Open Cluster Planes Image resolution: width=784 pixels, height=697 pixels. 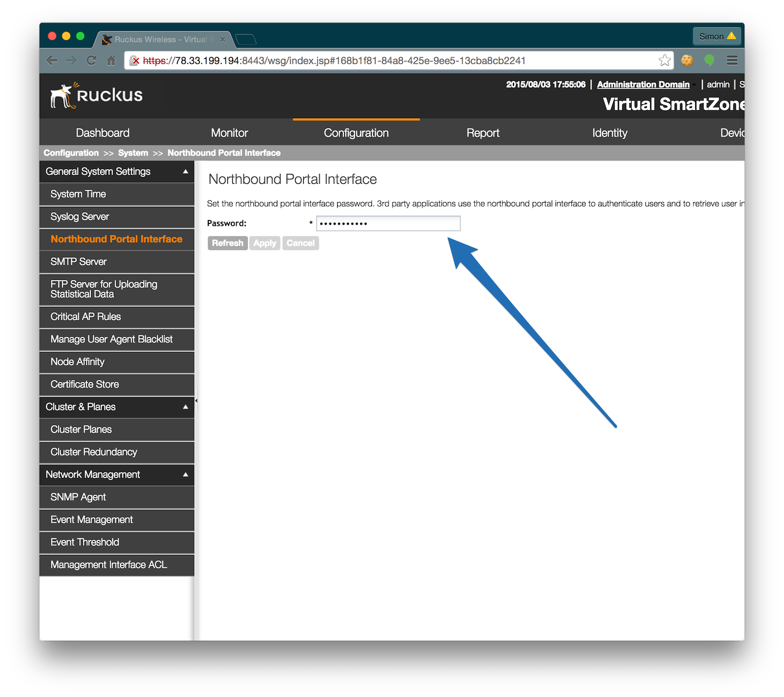(x=117, y=429)
